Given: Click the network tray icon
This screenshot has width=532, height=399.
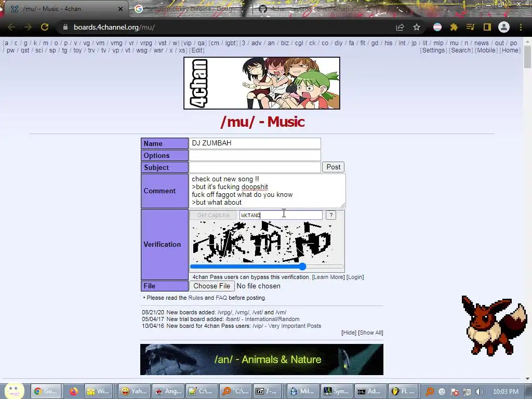Looking at the screenshot, I should pyautogui.click(x=467, y=392).
